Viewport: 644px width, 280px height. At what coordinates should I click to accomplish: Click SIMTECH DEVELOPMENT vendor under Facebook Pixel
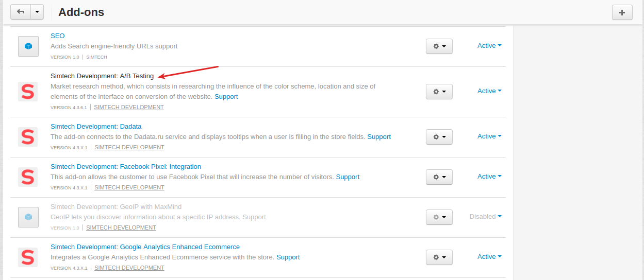point(129,188)
